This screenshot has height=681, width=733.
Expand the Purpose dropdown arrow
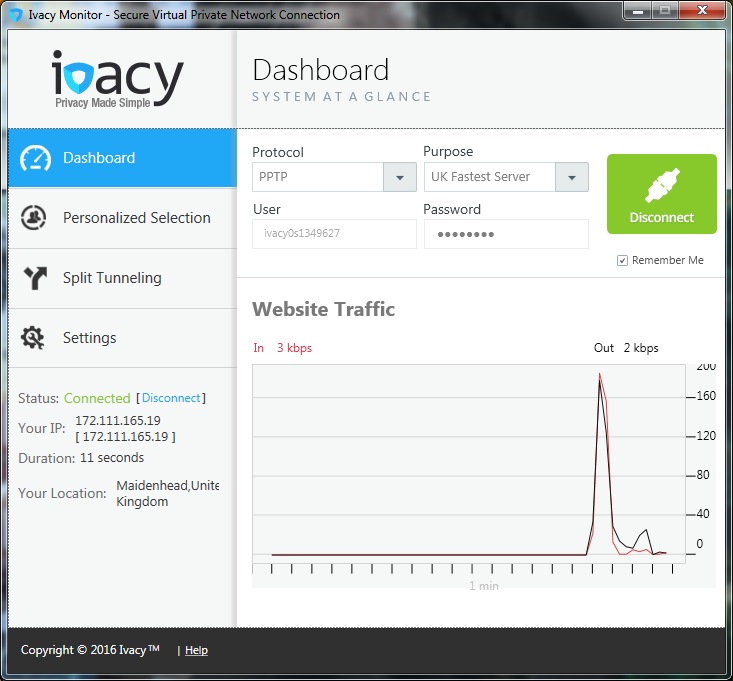pyautogui.click(x=572, y=177)
